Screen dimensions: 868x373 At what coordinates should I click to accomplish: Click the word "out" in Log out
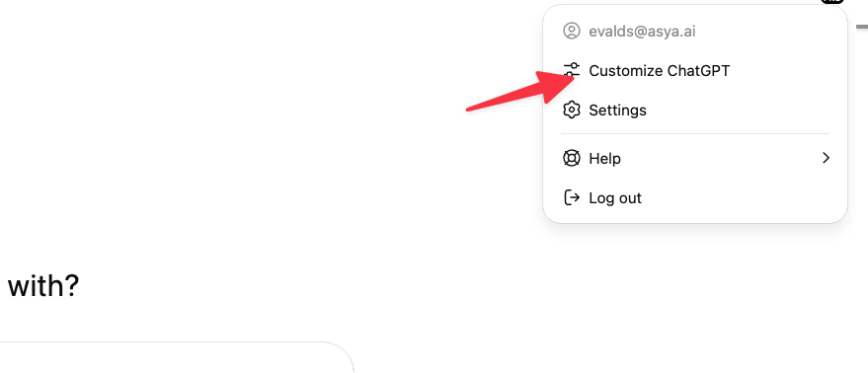pyautogui.click(x=628, y=198)
